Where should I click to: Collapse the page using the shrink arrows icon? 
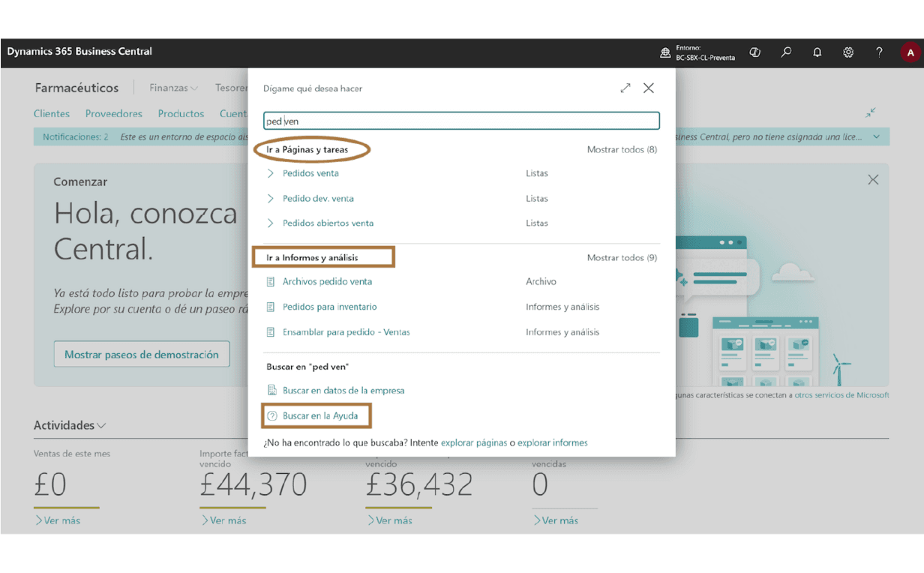pyautogui.click(x=871, y=112)
